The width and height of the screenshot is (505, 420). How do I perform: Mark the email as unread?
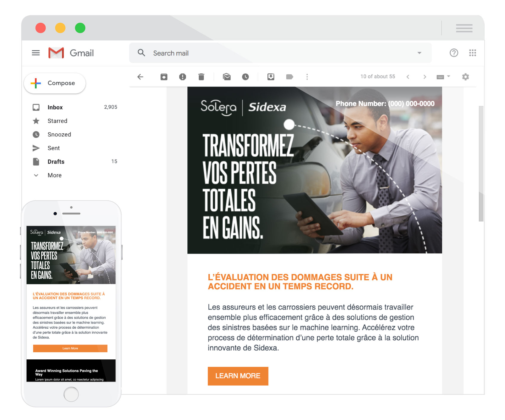pos(227,77)
